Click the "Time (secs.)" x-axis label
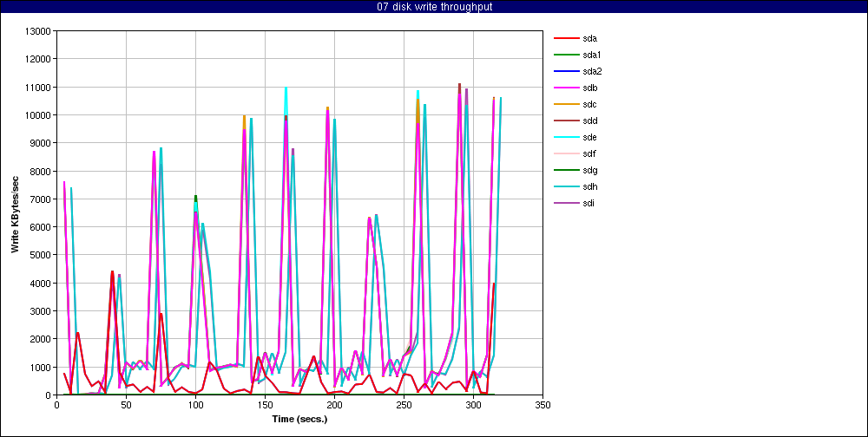Viewport: 868px width, 437px height. click(x=299, y=418)
